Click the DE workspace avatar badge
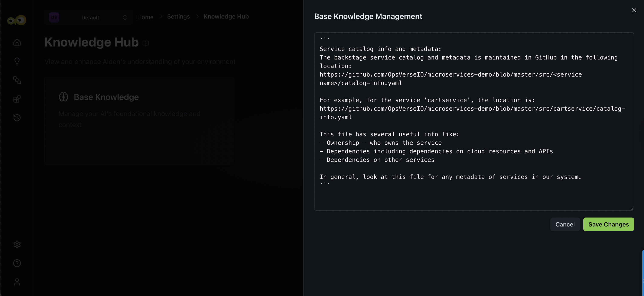The image size is (644, 296). pos(54,17)
